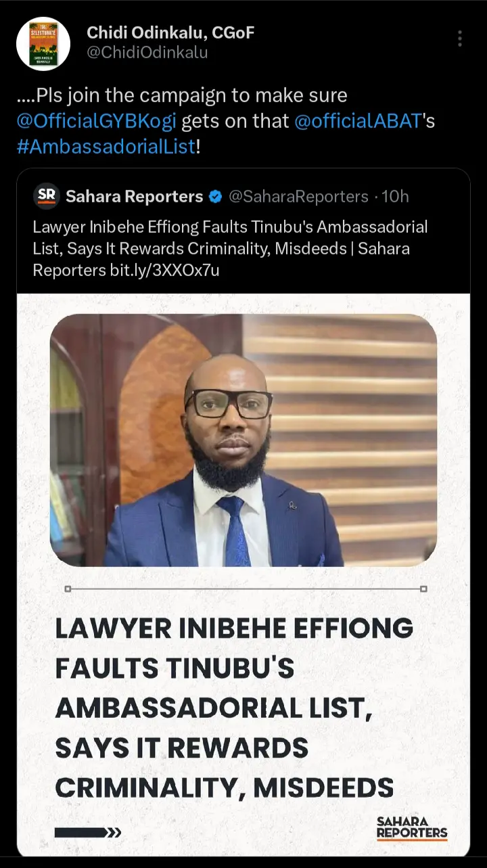Open the @officialABAT mention
This screenshot has width=487, height=868.
358,121
